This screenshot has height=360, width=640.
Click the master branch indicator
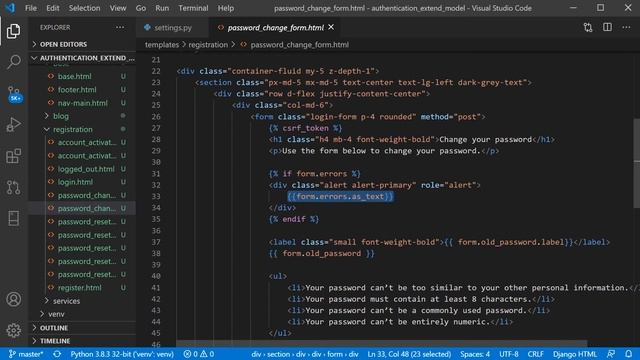[26, 354]
